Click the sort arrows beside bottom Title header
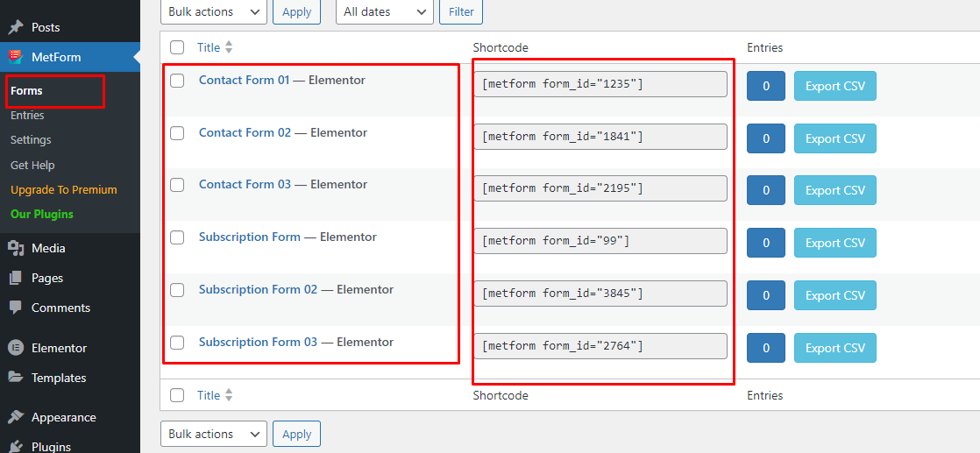The height and width of the screenshot is (453, 980). 228,395
